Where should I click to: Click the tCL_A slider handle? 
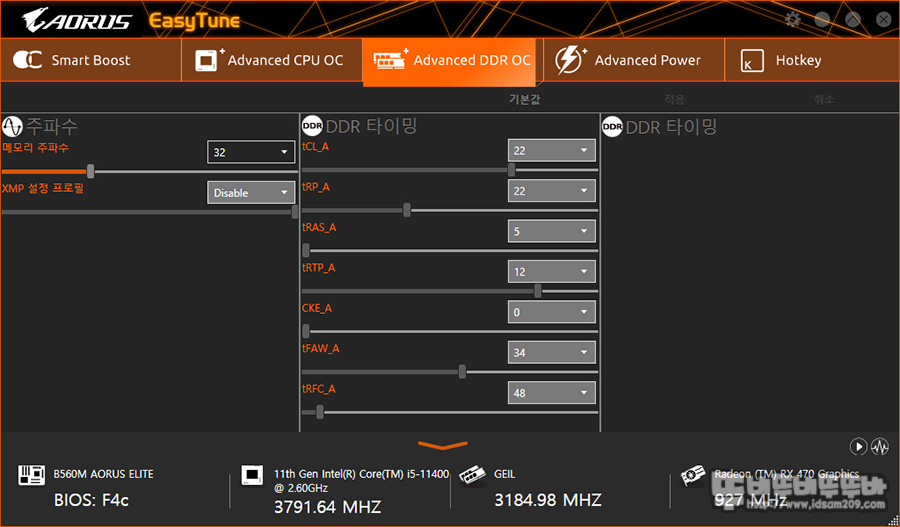pos(511,169)
